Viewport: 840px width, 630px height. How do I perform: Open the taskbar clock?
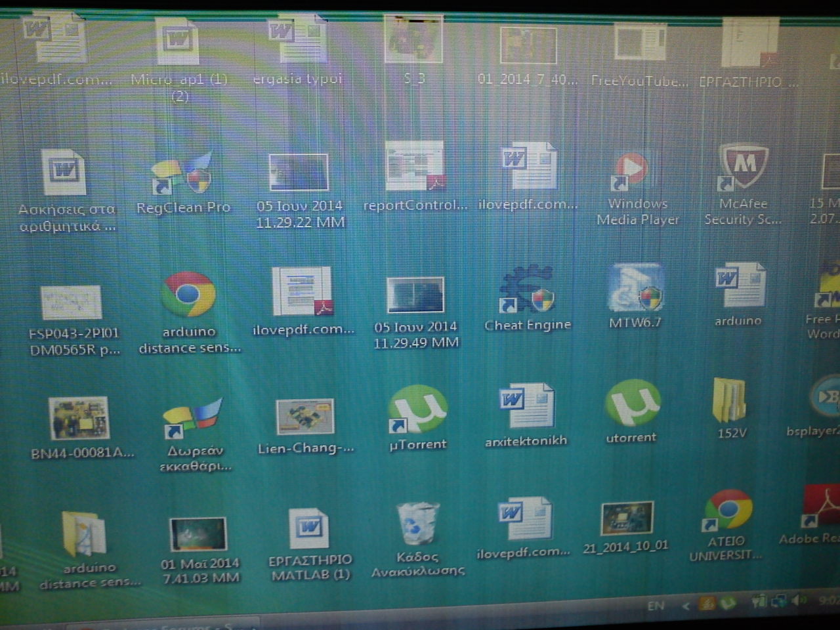[x=829, y=599]
